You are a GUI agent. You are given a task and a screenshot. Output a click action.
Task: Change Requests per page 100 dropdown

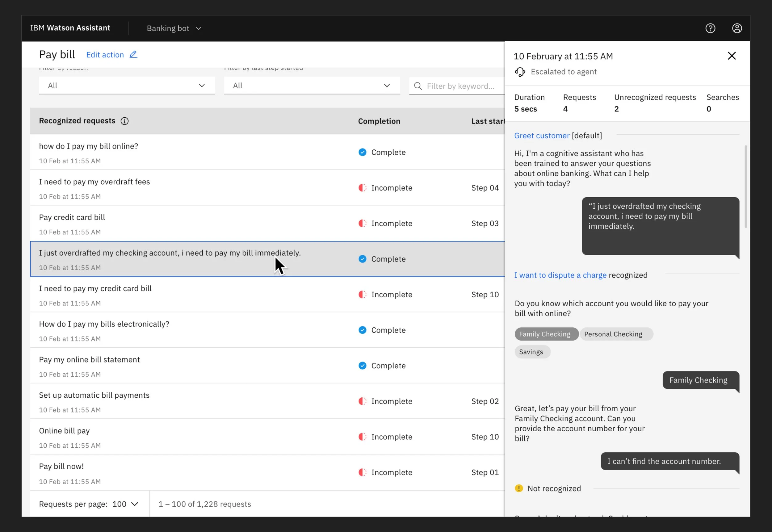[125, 504]
